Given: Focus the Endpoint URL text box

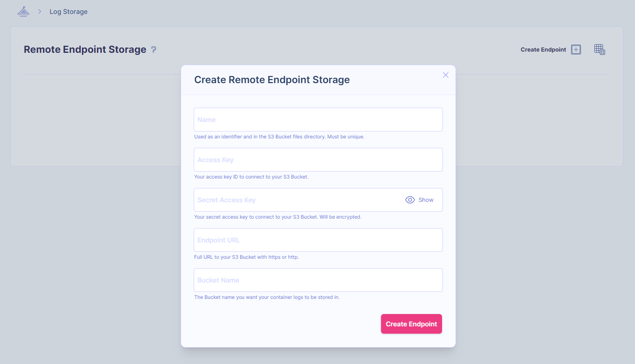Looking at the screenshot, I should tap(318, 240).
